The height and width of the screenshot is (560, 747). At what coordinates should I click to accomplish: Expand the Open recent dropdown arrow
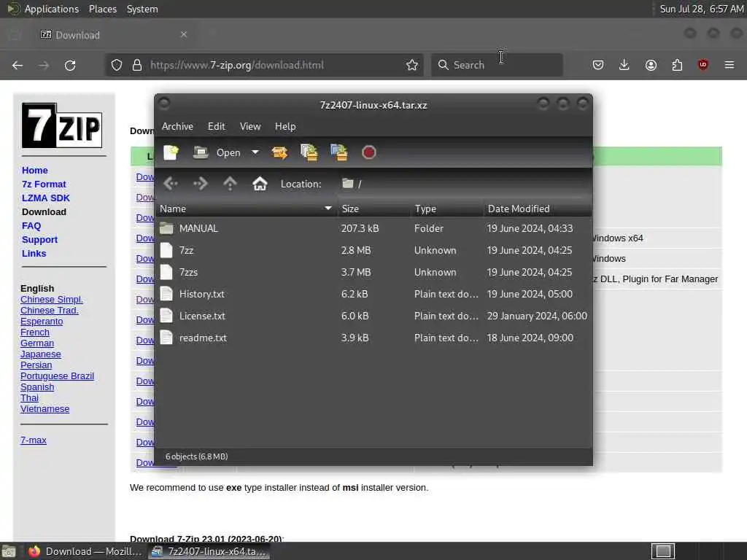click(x=255, y=152)
